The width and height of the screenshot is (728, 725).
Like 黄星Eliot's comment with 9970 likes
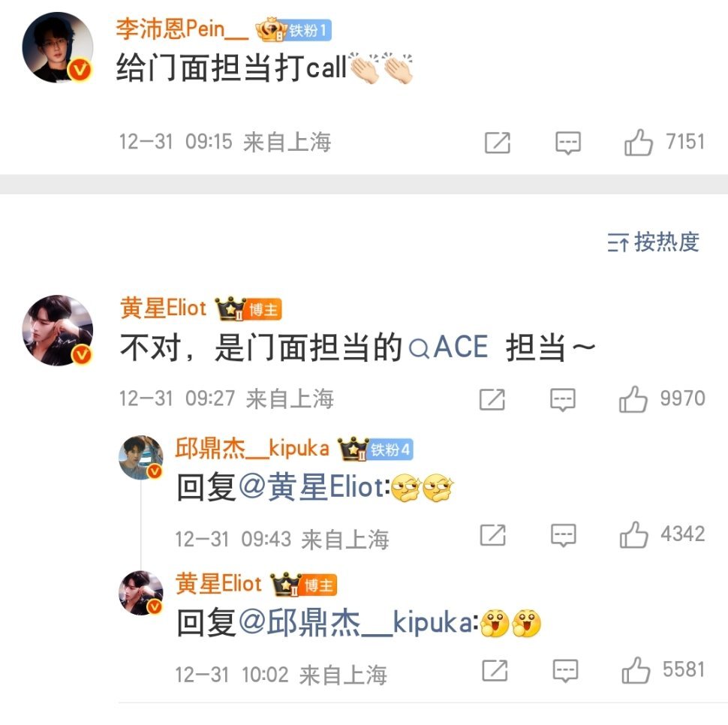(x=633, y=399)
